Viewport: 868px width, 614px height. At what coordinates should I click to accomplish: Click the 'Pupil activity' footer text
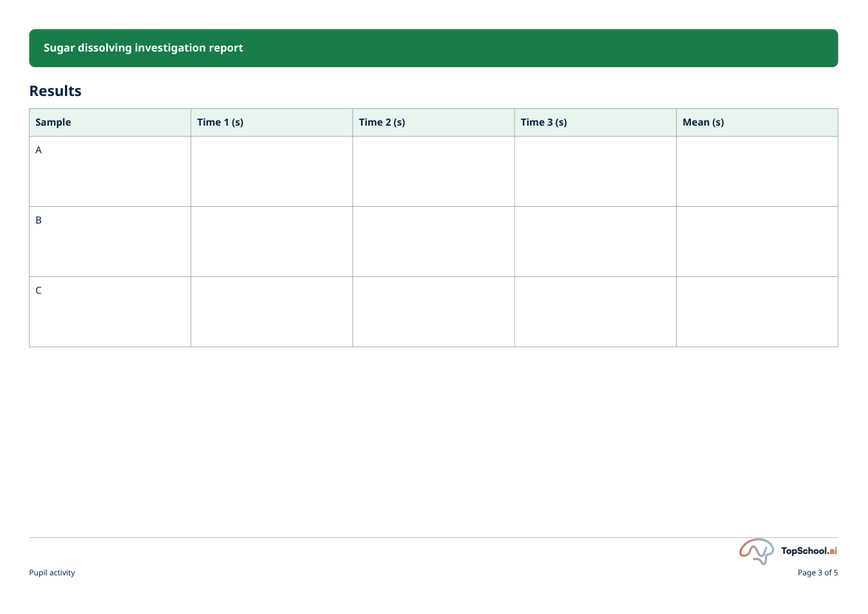[x=52, y=573]
